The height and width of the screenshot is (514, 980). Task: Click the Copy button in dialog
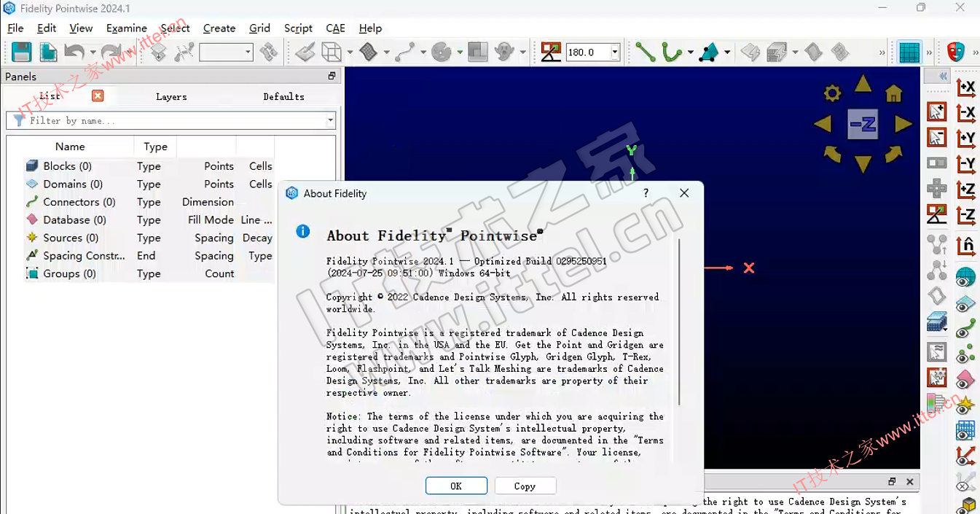coord(525,486)
